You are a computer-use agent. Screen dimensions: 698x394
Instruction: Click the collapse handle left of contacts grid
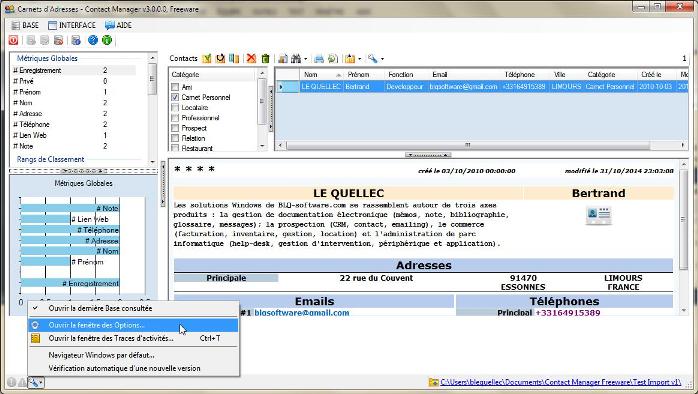[271, 109]
